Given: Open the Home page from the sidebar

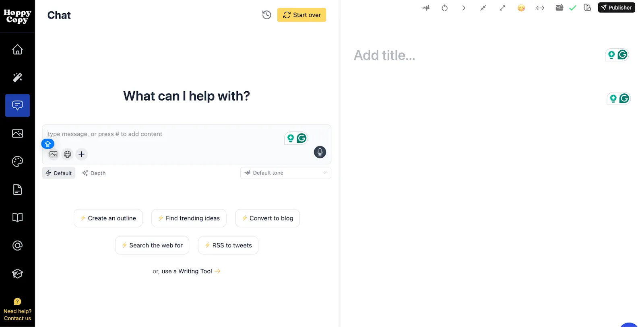Looking at the screenshot, I should (x=17, y=49).
